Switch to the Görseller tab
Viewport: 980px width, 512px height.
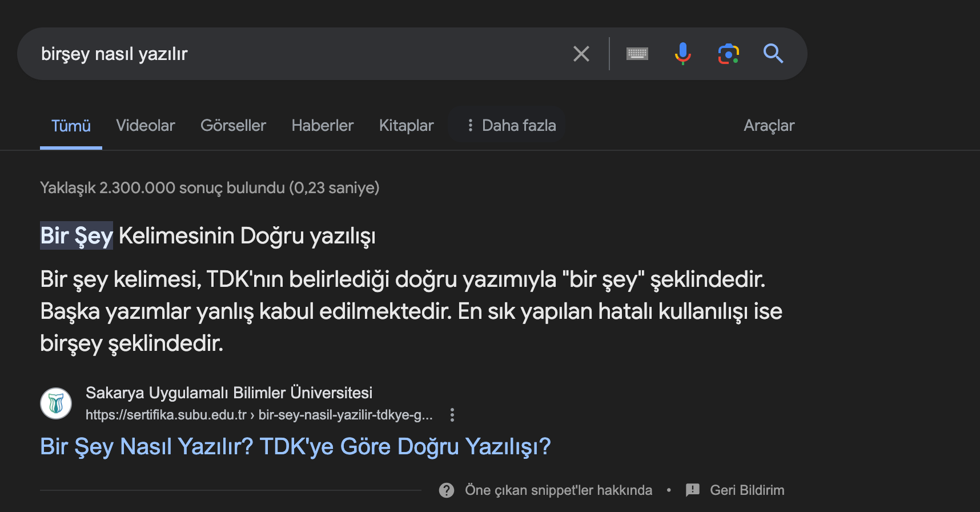coord(233,126)
